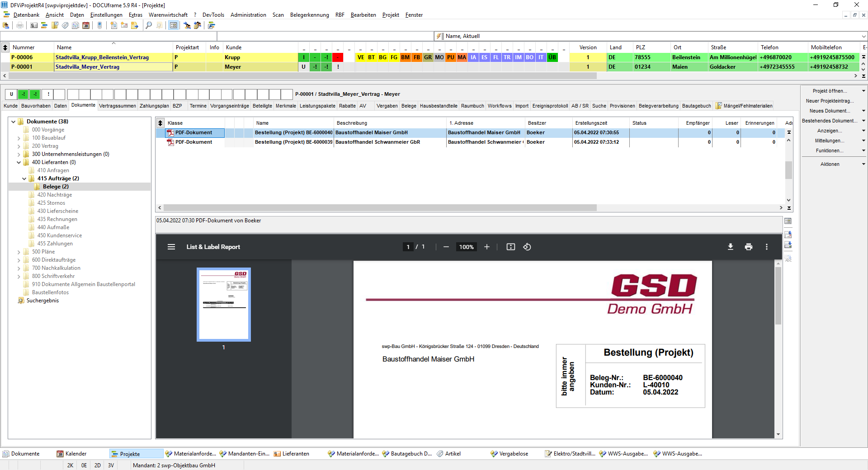Zoom out the PDF with minus
Viewport: 868px width, 470px height.
tap(446, 247)
